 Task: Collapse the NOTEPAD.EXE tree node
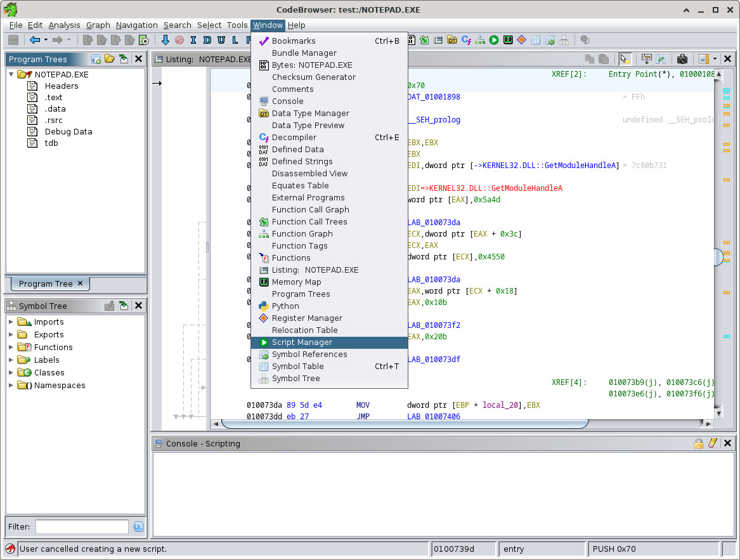click(x=11, y=74)
